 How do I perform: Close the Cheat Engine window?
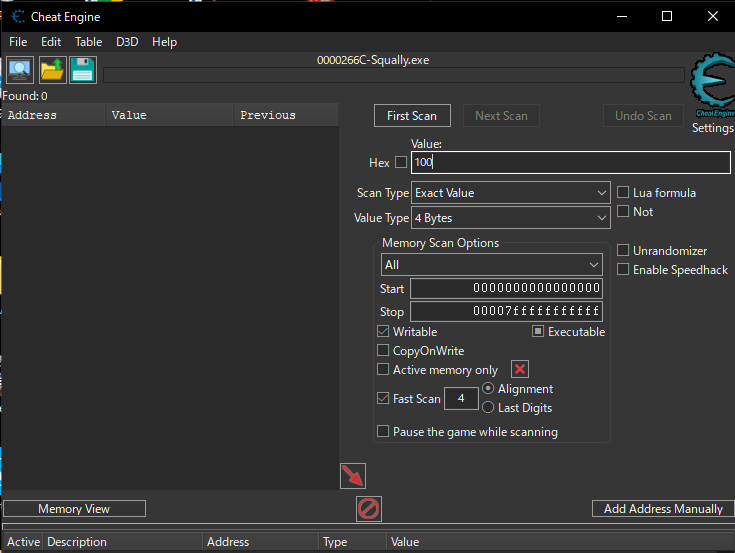pyautogui.click(x=712, y=16)
